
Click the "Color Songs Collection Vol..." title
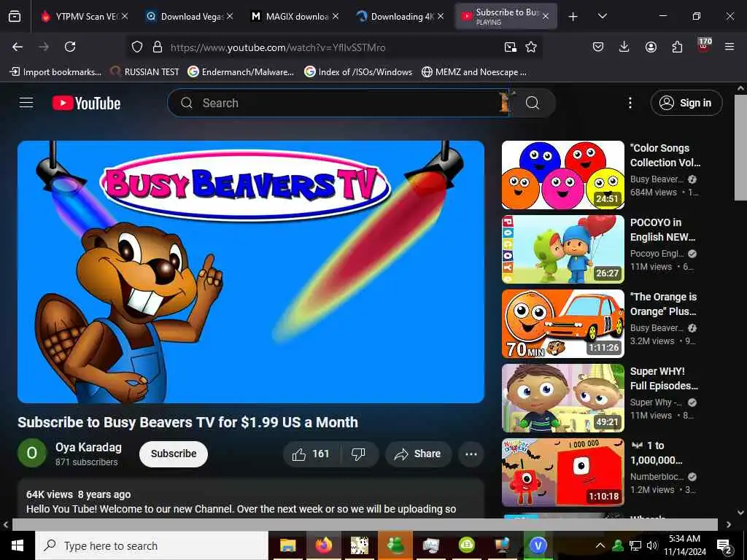point(665,155)
